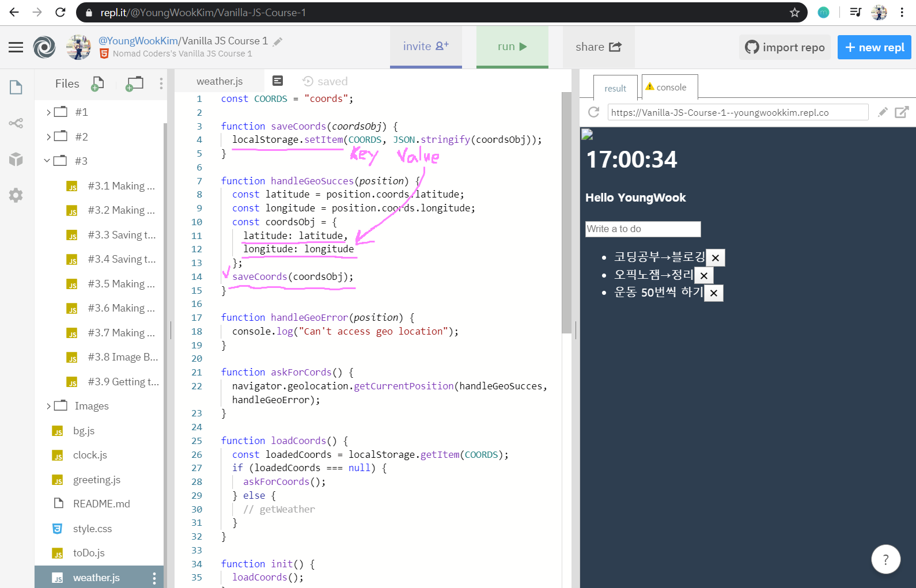Open #3.4 Saving file

click(112, 259)
